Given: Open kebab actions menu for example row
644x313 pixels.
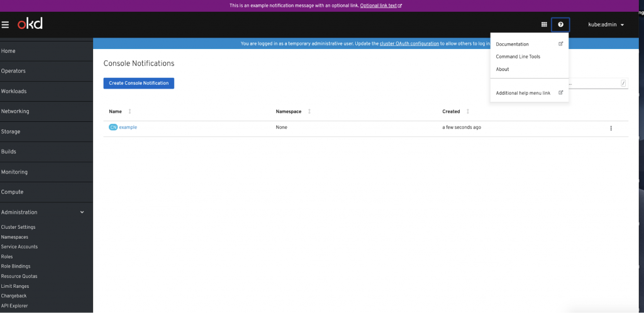Looking at the screenshot, I should 611,128.
